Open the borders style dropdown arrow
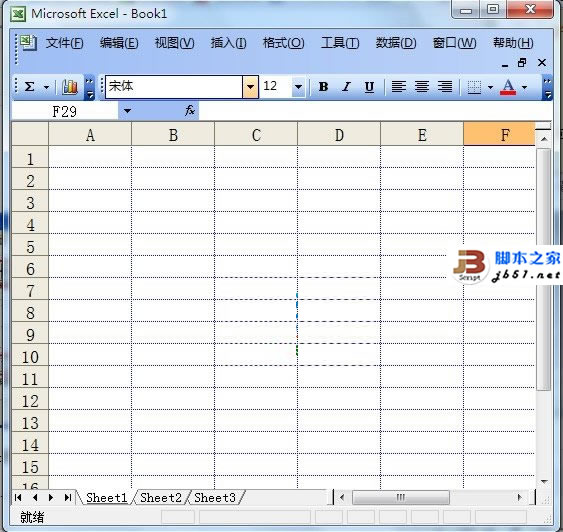The width and height of the screenshot is (563, 532). (x=490, y=87)
